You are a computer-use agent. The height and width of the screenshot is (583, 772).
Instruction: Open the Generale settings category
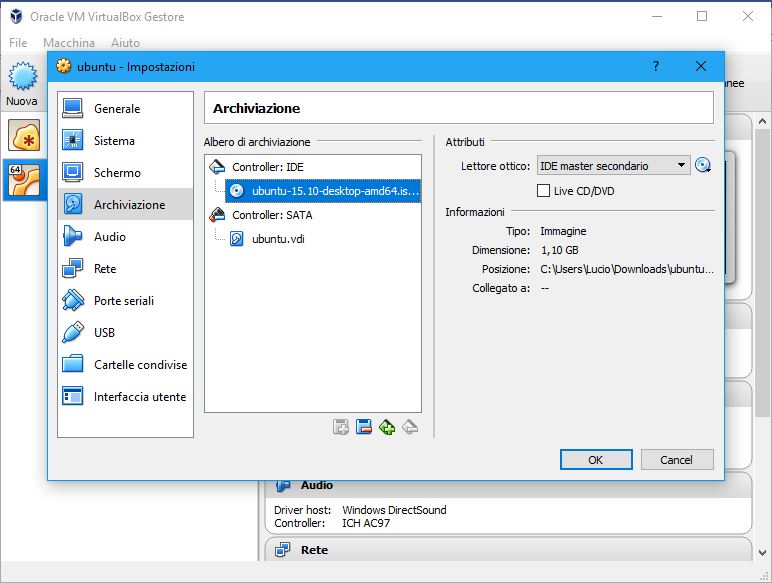pos(125,108)
